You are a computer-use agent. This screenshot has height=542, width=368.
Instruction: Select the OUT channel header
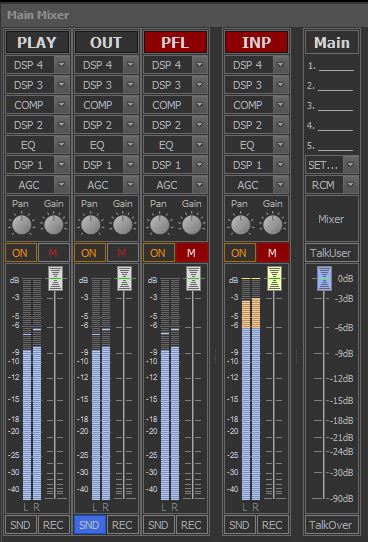tap(106, 43)
